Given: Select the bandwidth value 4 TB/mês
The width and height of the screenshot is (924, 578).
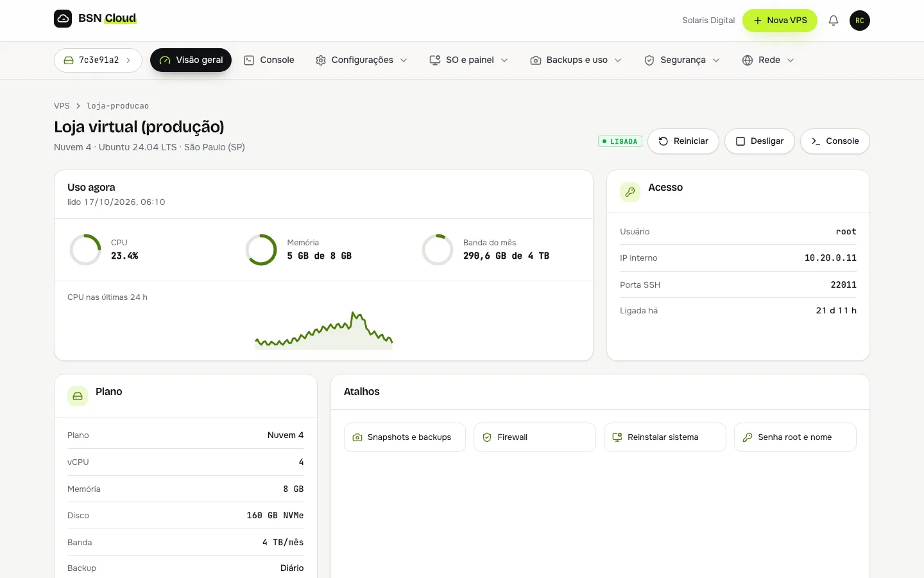Looking at the screenshot, I should (283, 543).
